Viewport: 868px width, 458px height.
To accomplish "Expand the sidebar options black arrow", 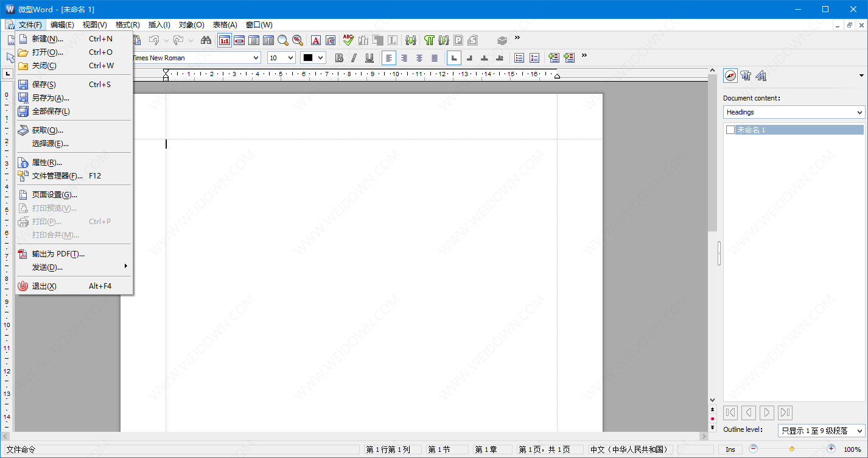I will tap(861, 76).
